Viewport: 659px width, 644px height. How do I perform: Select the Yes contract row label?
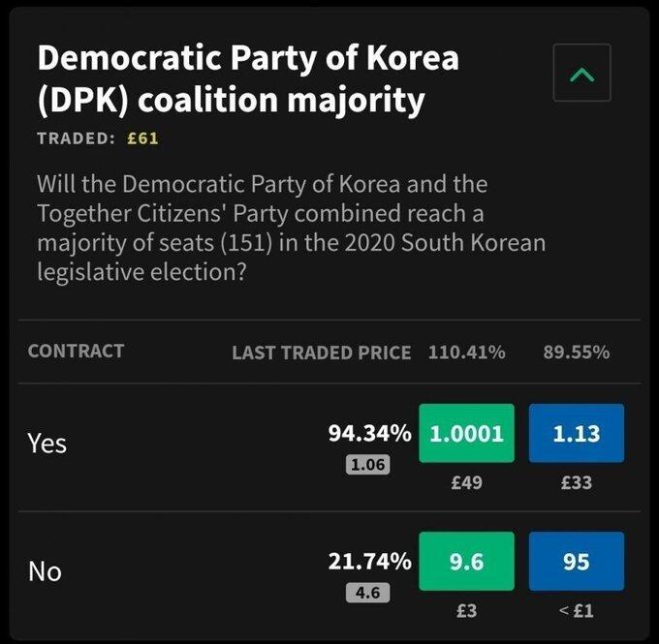(x=47, y=443)
